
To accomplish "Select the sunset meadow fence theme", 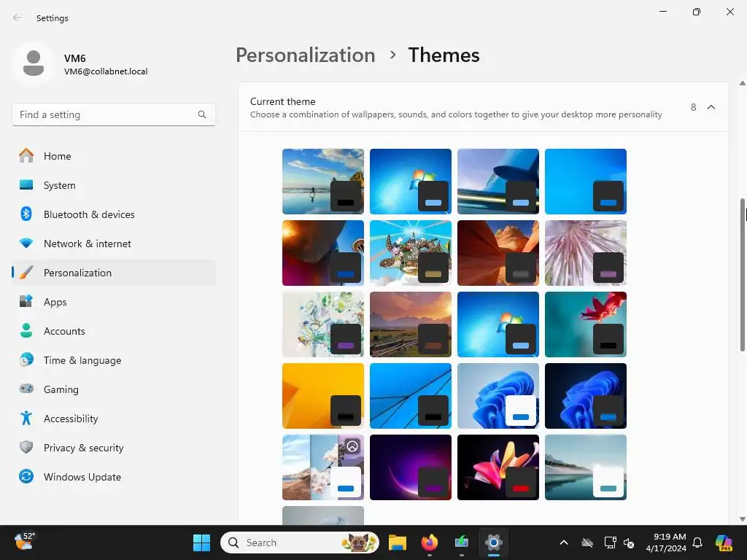I will tap(411, 324).
